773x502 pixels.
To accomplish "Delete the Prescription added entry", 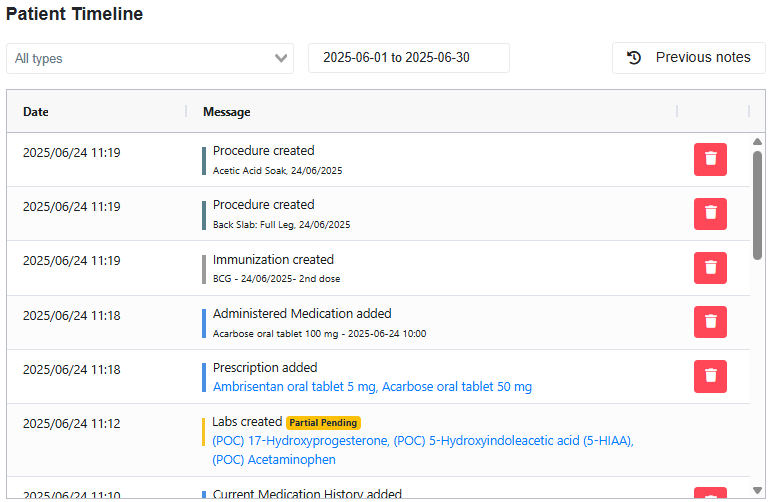I will [x=710, y=376].
